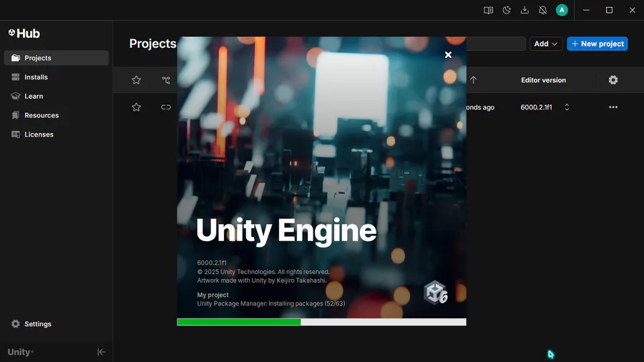This screenshot has width=644, height=362.
Task: Sort by favorites star in header
Action: tap(137, 80)
